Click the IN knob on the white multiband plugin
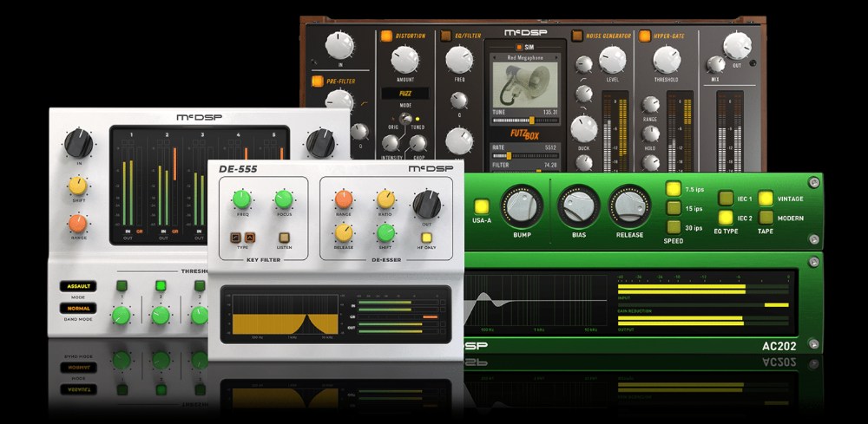Viewport: 868px width, 424px height. [79, 143]
